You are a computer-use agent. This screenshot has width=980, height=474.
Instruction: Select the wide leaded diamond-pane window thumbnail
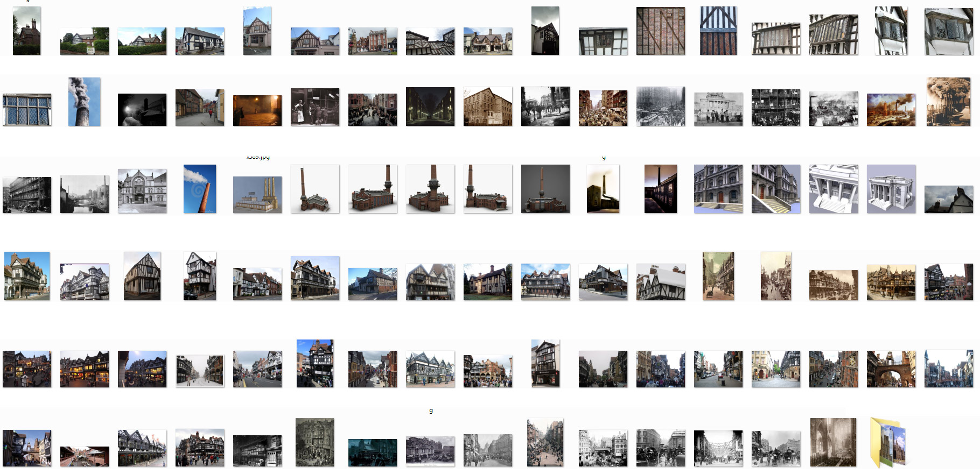click(x=27, y=109)
